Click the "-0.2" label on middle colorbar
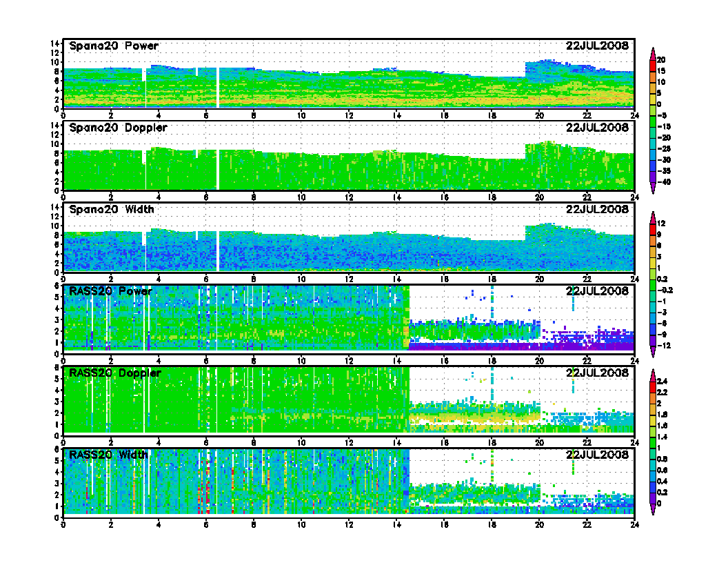This screenshot has height=563, width=728. (x=665, y=290)
